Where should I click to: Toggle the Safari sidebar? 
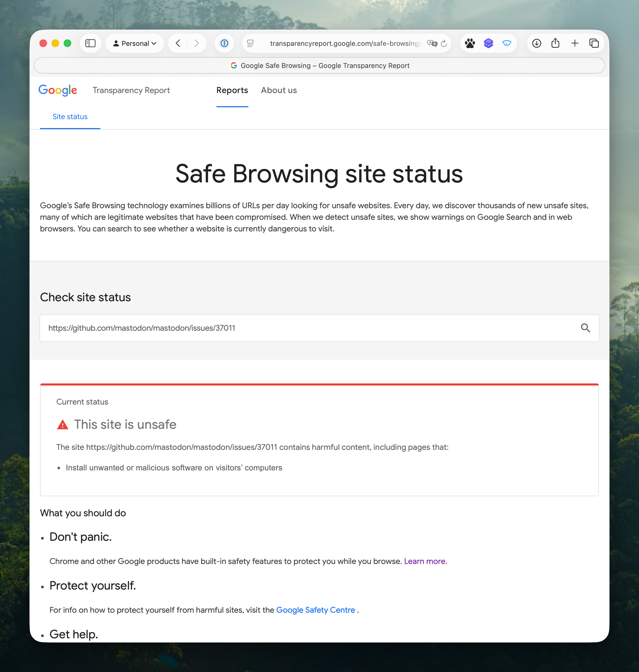[x=90, y=43]
